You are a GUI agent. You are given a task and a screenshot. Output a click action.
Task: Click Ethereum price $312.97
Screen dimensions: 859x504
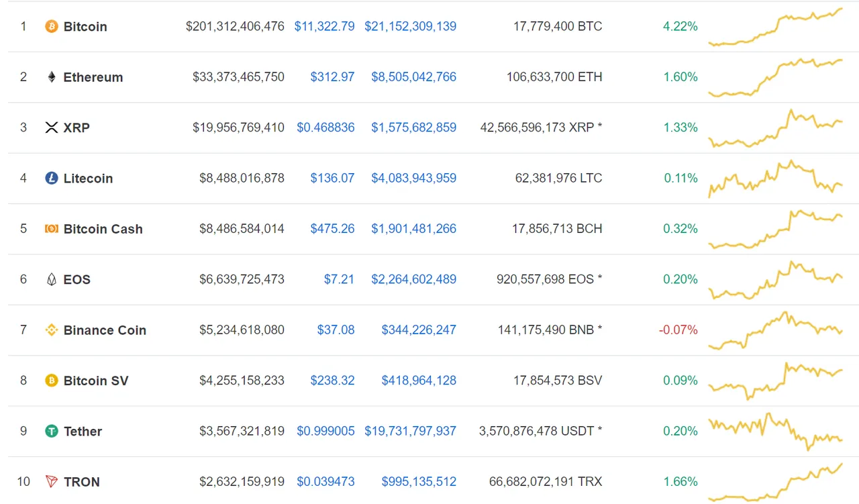(x=332, y=77)
